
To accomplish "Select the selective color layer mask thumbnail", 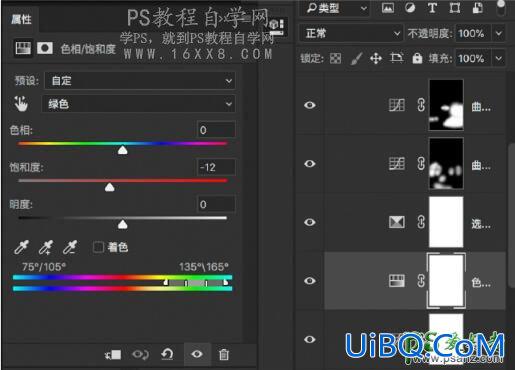I will (446, 222).
